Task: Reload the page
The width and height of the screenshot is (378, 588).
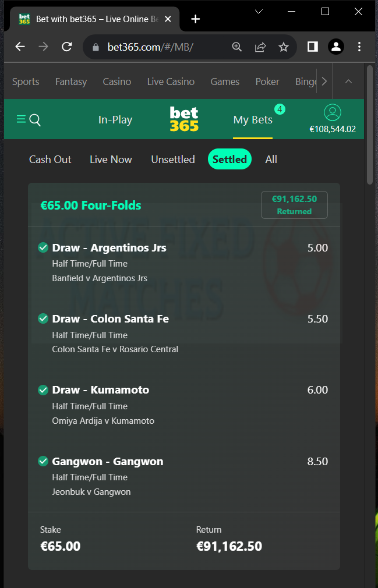Action: [67, 47]
